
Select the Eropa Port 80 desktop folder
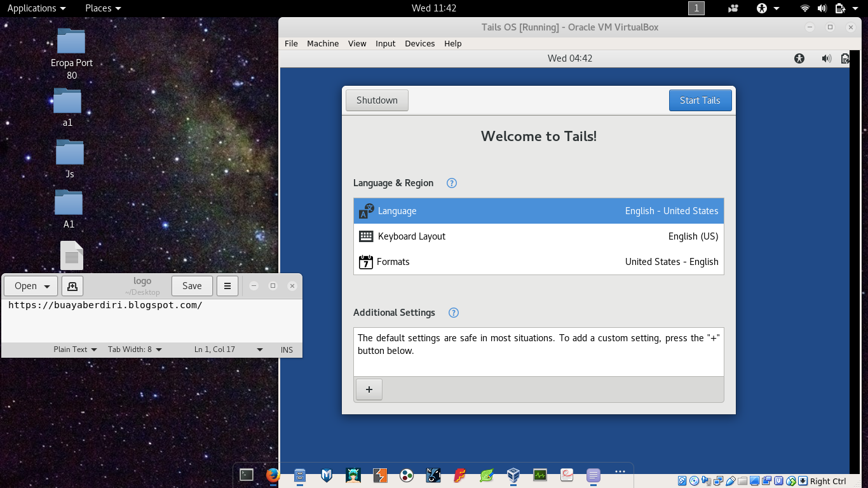coord(71,51)
